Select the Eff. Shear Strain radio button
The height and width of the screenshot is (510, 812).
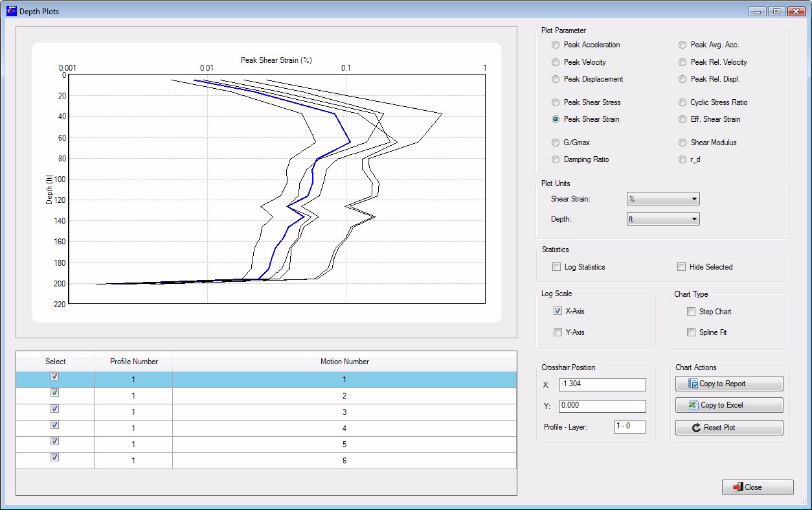point(682,119)
